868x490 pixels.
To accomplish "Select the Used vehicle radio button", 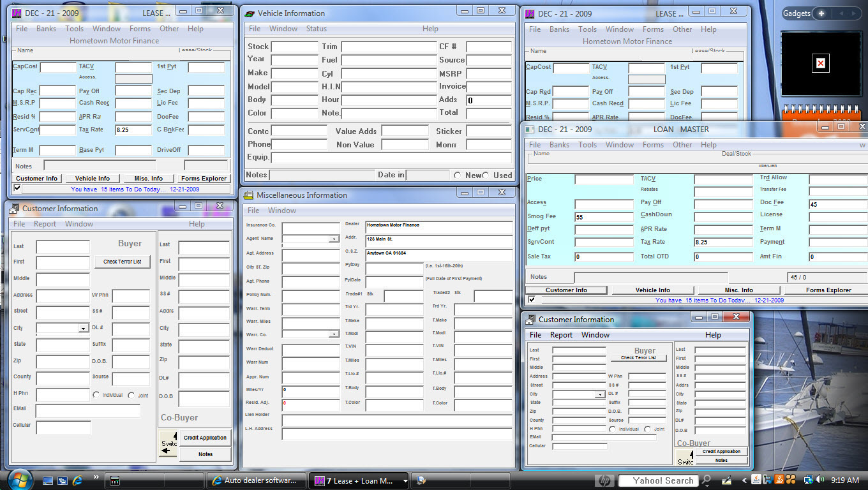I will tap(486, 175).
